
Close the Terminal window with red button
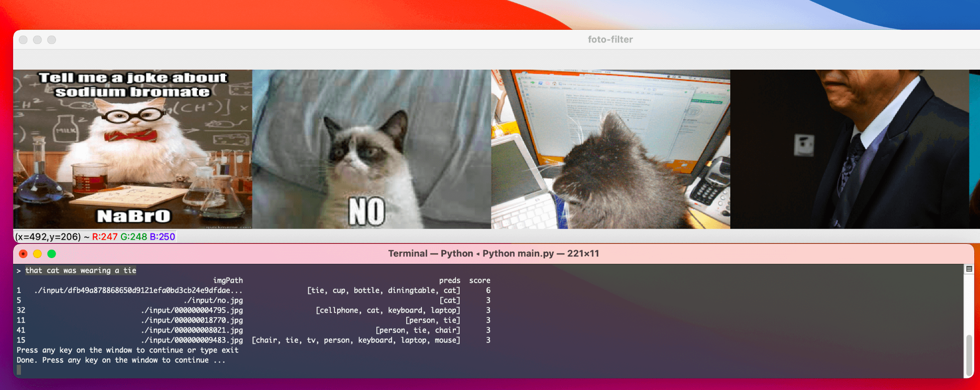coord(23,254)
